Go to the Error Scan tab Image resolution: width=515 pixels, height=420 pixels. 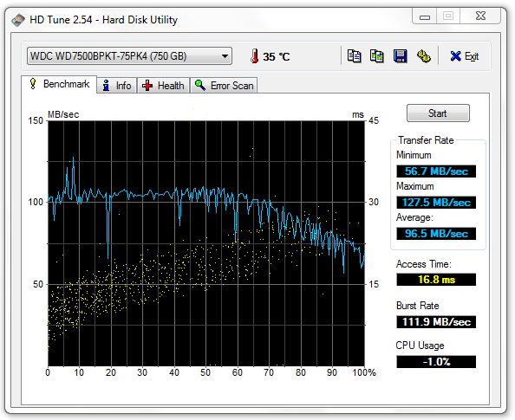[224, 86]
